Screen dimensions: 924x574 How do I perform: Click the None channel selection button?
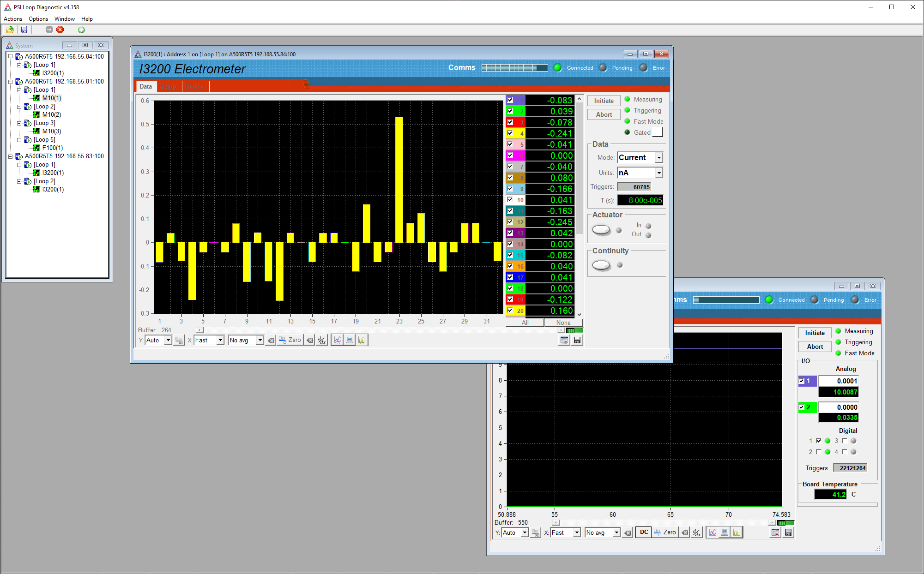click(563, 323)
